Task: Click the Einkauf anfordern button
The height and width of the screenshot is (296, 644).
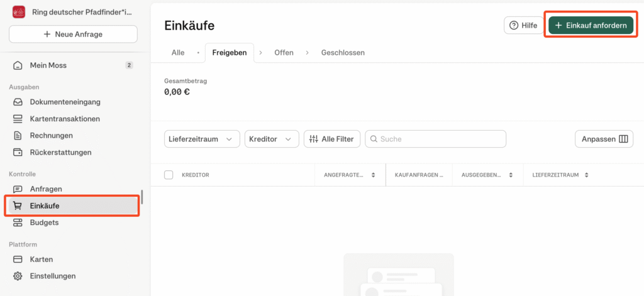Action: pos(591,25)
